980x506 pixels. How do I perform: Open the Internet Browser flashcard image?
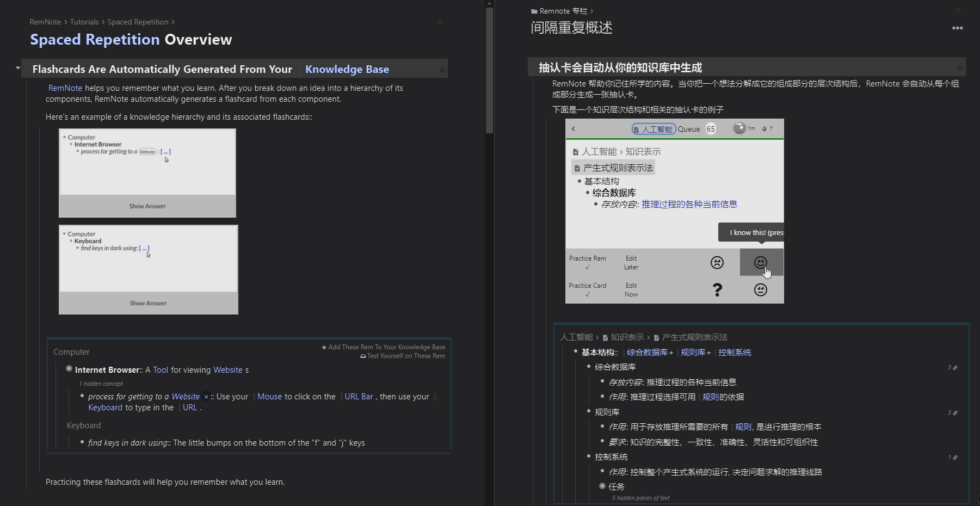[x=147, y=173]
